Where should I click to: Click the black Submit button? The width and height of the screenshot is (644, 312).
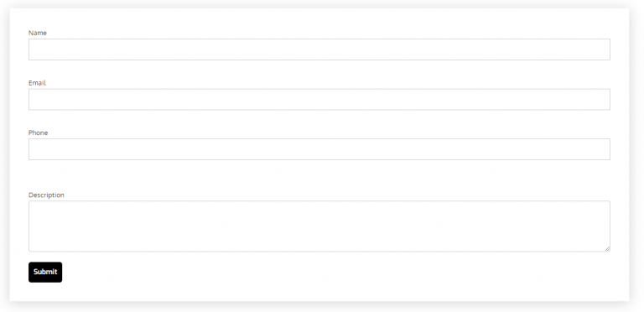tap(45, 273)
